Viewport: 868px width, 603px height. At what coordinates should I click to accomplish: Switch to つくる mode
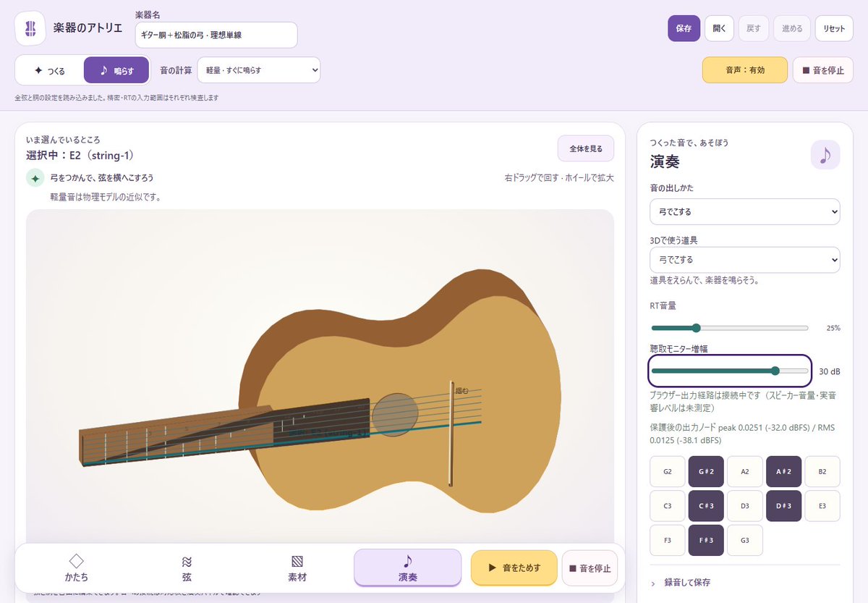click(49, 71)
